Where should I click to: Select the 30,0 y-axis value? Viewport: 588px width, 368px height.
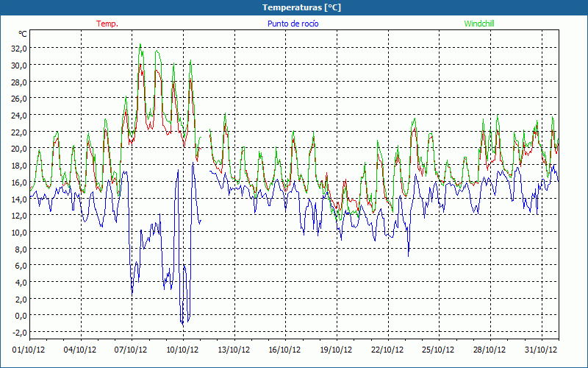coord(19,66)
